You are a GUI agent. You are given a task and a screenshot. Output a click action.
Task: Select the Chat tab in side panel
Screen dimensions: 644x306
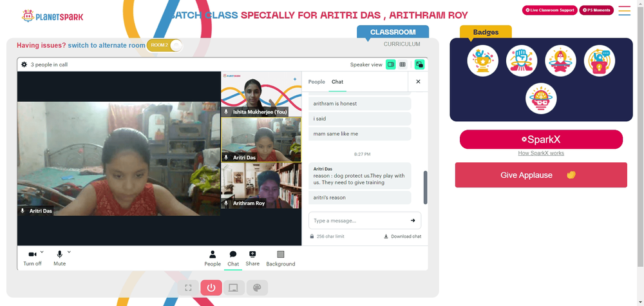pos(337,82)
